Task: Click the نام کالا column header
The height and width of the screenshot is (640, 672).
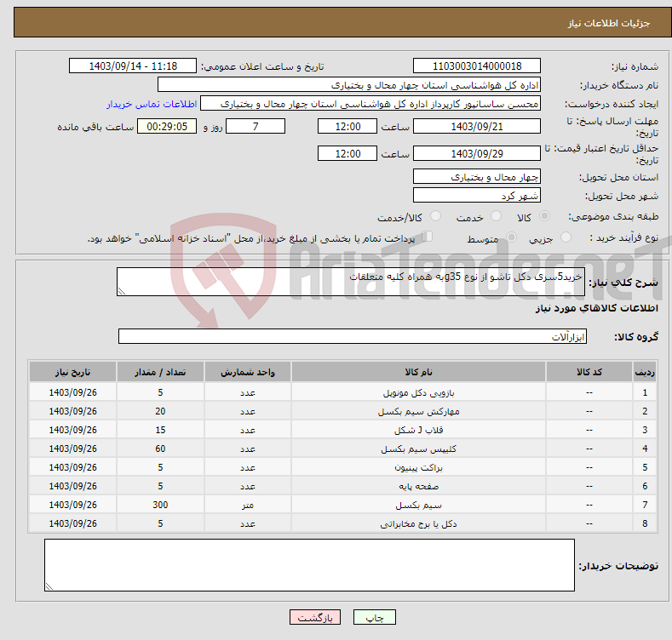Action: (418, 372)
